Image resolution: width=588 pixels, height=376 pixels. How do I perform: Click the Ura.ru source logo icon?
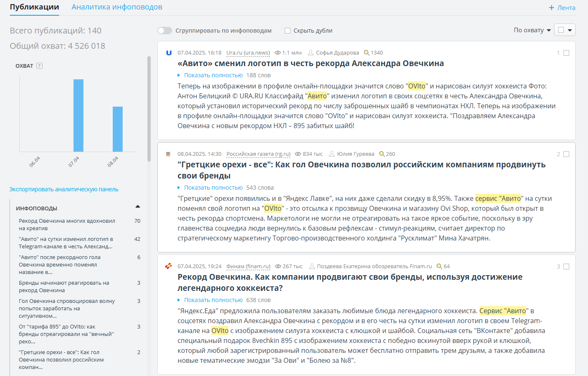[168, 53]
